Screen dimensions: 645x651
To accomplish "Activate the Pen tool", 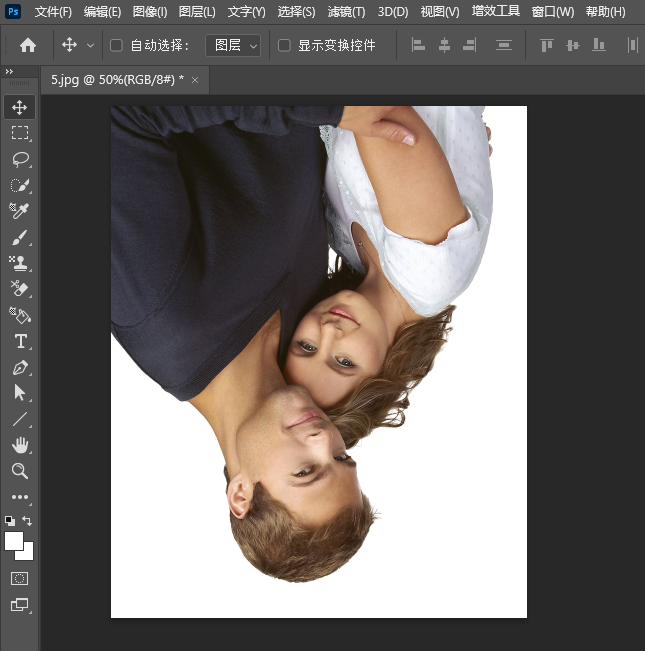I will click(19, 367).
